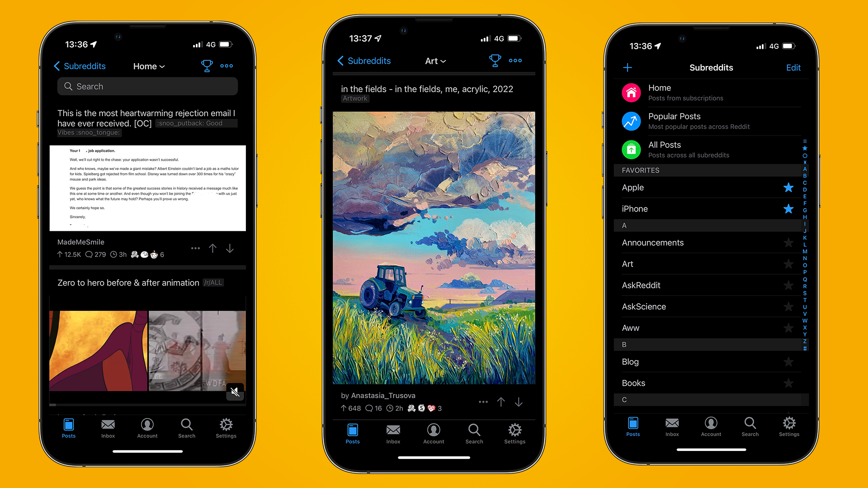Screen dimensions: 868x488
Task: Tap the Account icon in bottom nav
Action: 147,429
